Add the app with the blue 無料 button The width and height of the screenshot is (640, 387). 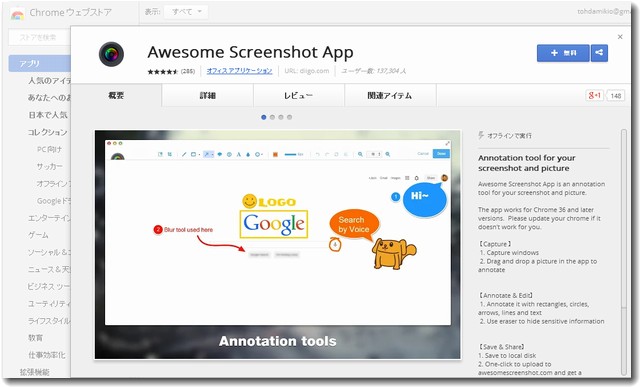(x=563, y=53)
